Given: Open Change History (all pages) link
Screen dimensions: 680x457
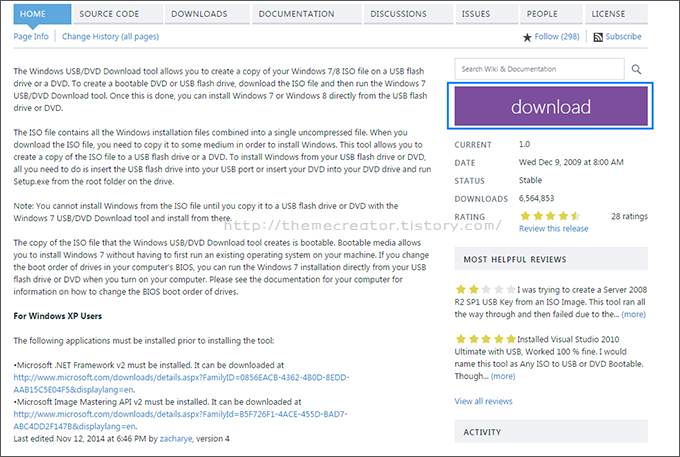Looking at the screenshot, I should coord(110,36).
